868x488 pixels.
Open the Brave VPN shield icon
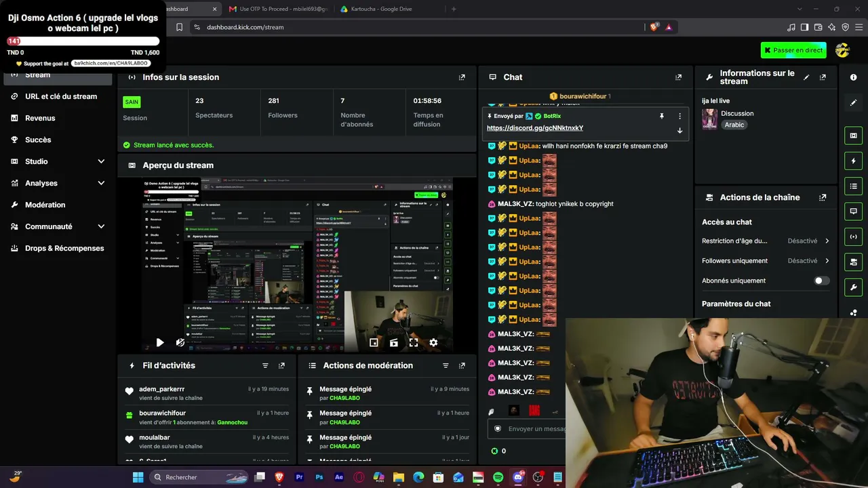pos(846,27)
